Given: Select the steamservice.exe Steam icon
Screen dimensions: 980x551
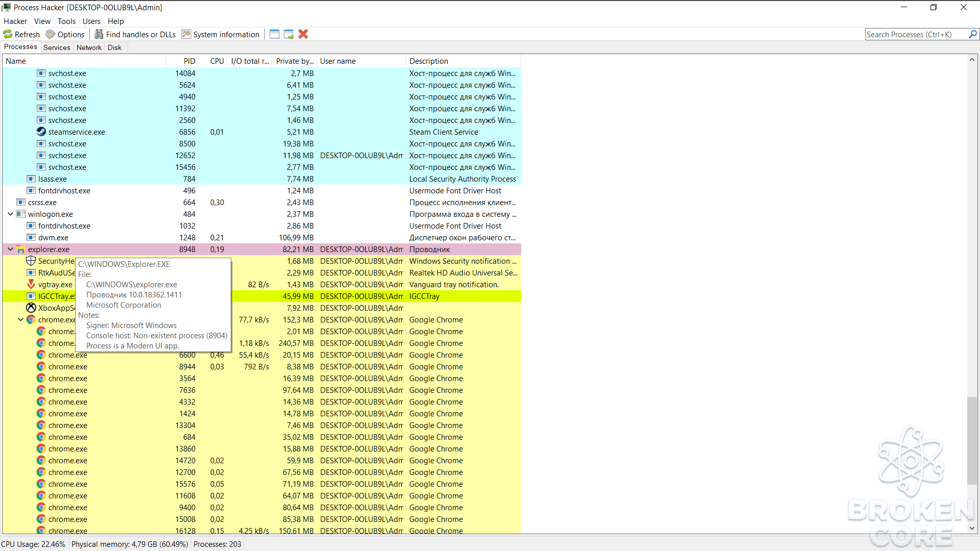Looking at the screenshot, I should point(41,132).
